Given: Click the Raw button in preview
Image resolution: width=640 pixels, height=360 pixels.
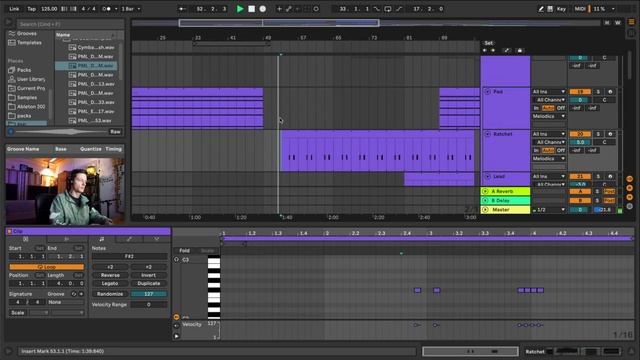Looking at the screenshot, I should (115, 132).
